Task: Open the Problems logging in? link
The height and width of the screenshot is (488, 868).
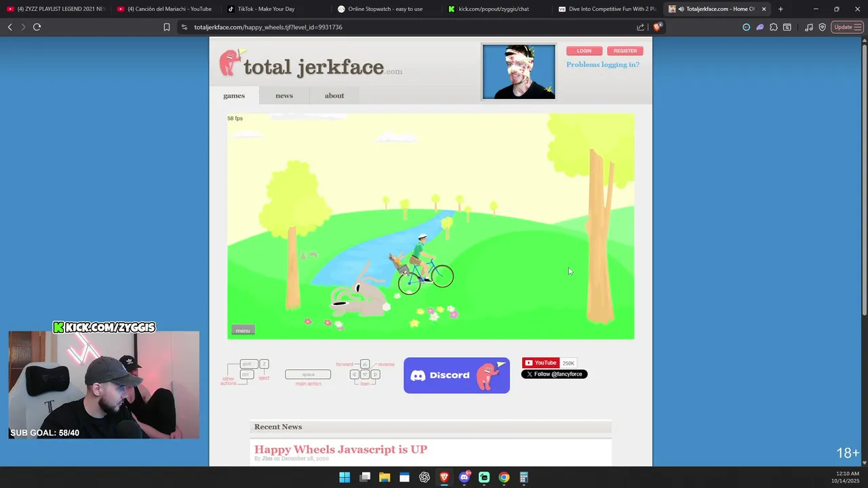Action: click(x=603, y=64)
